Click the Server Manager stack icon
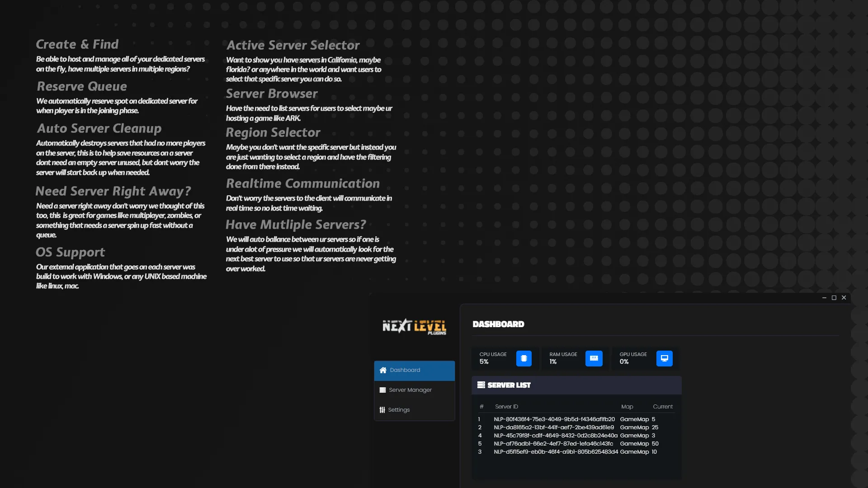 click(x=382, y=390)
